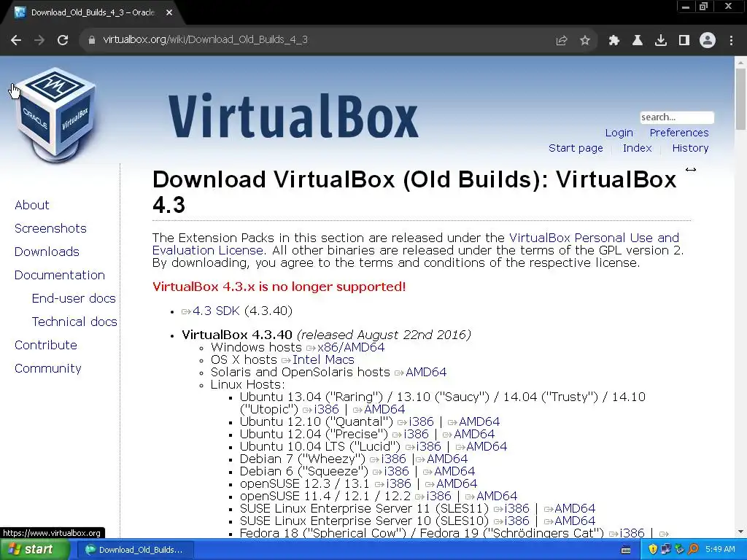Open the Index link

pyautogui.click(x=637, y=148)
